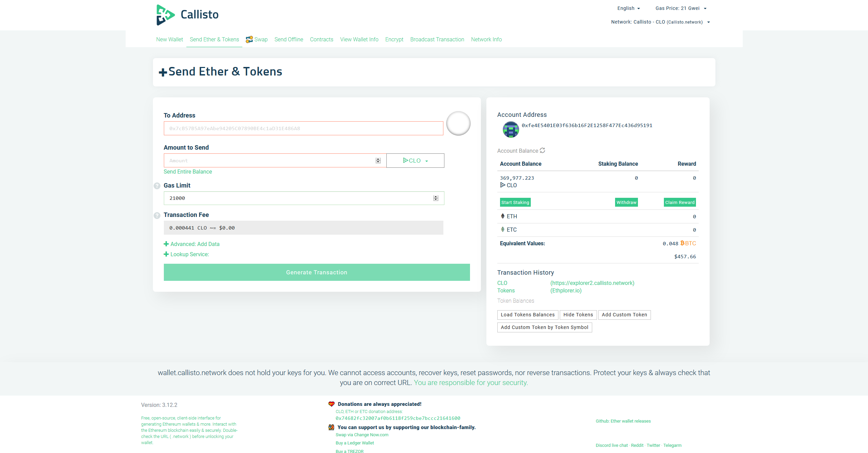Open the English language dropdown
868x453 pixels.
click(628, 8)
